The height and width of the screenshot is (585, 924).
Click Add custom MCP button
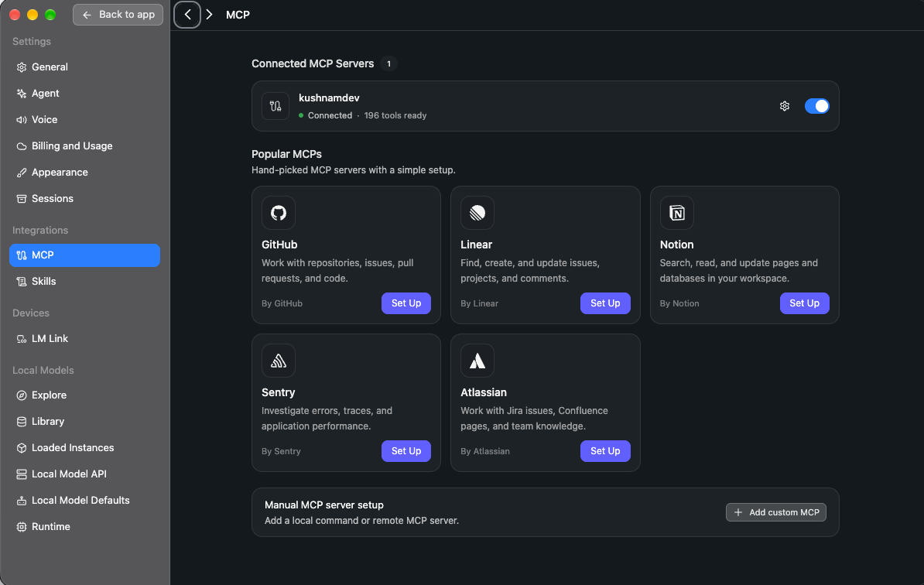click(775, 512)
